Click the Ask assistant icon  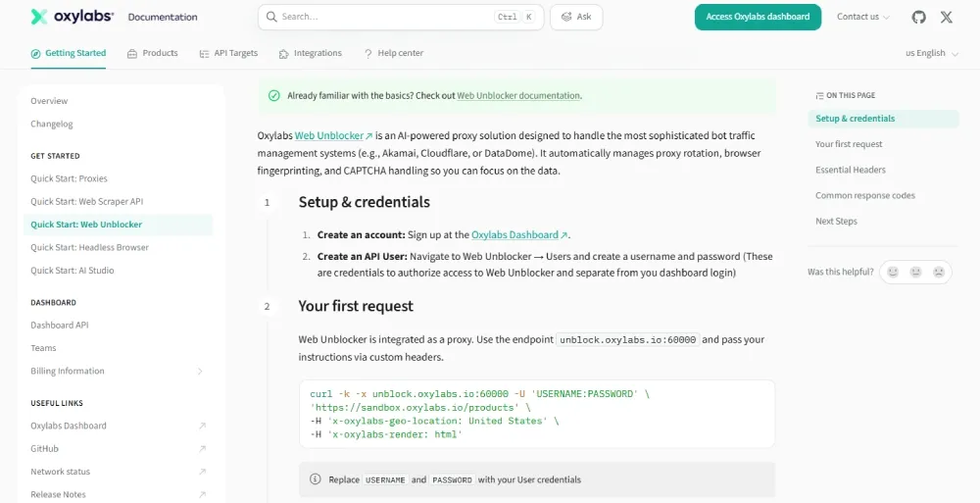coord(566,17)
